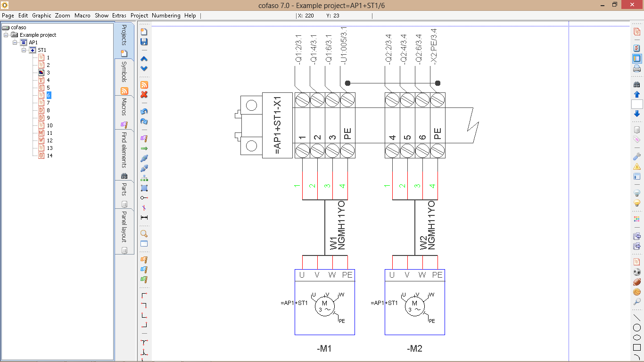Click the blue up arrow in right toolbar

coord(637,94)
